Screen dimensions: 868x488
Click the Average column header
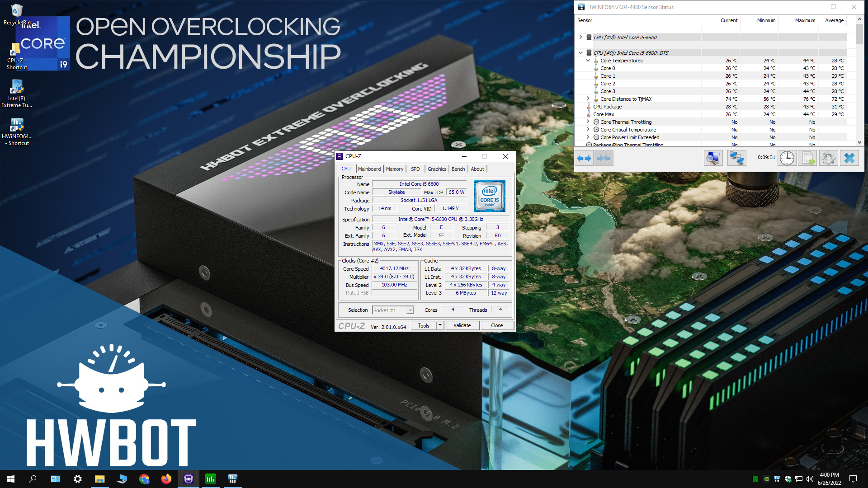(x=832, y=20)
